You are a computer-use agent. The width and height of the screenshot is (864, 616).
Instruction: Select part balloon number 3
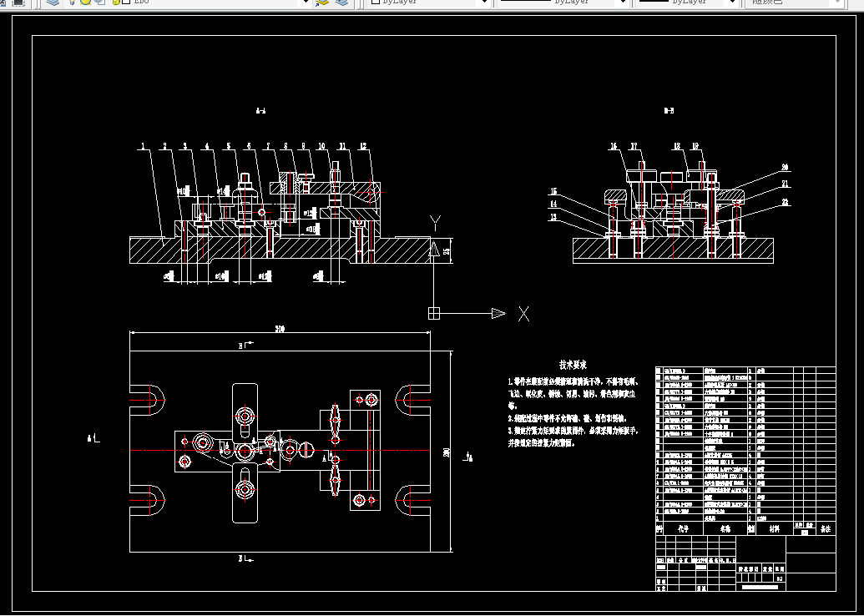coord(185,147)
